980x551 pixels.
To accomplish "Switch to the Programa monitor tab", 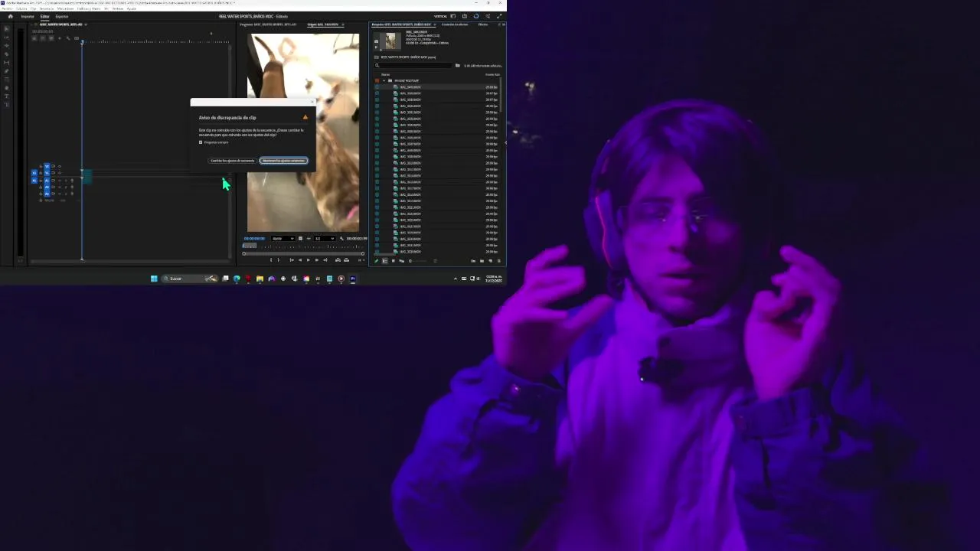I will tap(268, 24).
